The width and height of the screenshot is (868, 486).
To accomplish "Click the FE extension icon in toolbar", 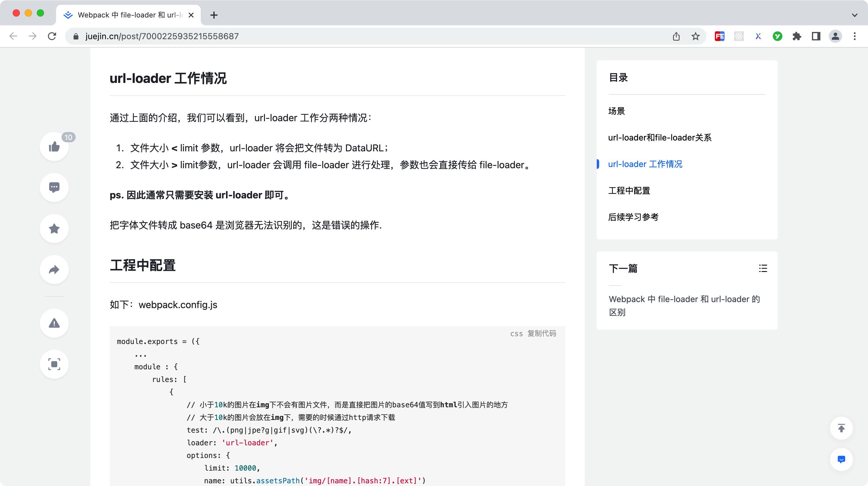I will click(x=719, y=36).
